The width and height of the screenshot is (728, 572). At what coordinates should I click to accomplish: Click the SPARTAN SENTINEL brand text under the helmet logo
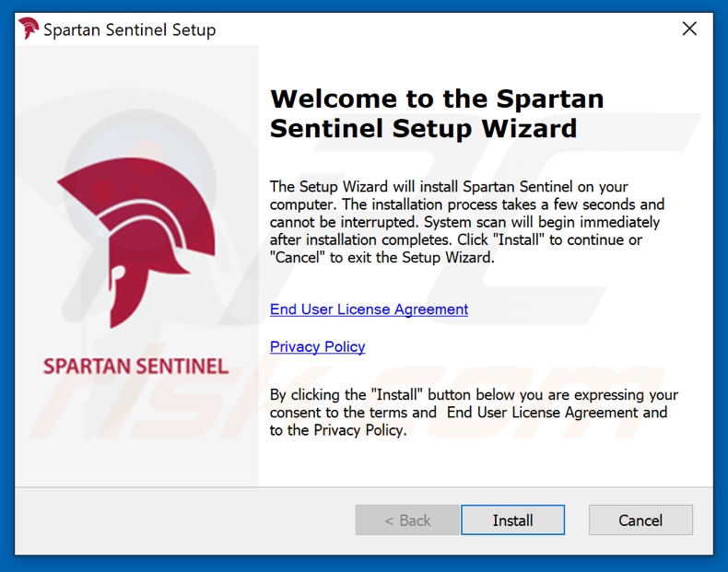click(x=136, y=366)
